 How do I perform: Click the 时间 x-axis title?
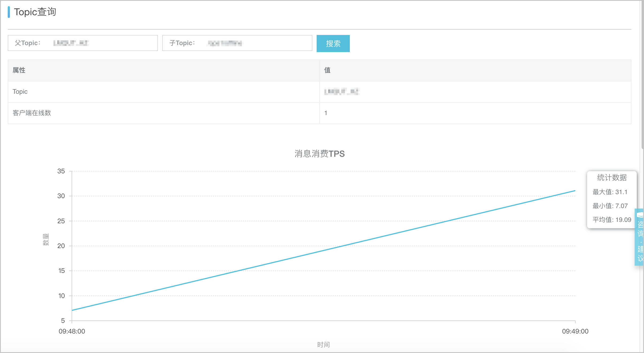pyautogui.click(x=324, y=345)
